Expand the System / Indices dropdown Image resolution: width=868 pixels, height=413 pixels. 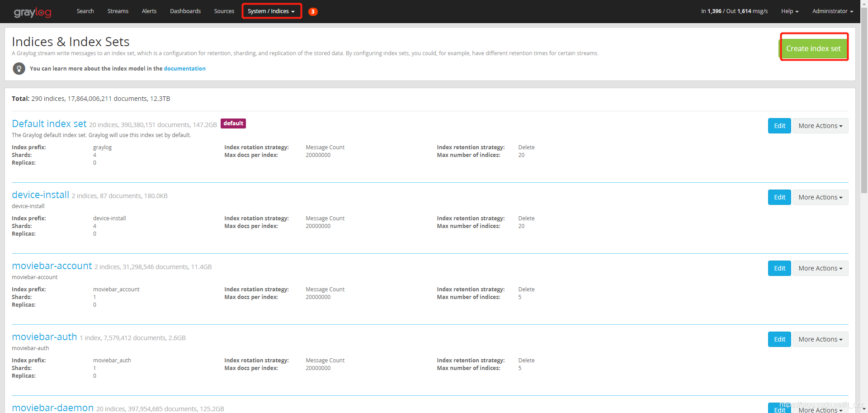(271, 11)
